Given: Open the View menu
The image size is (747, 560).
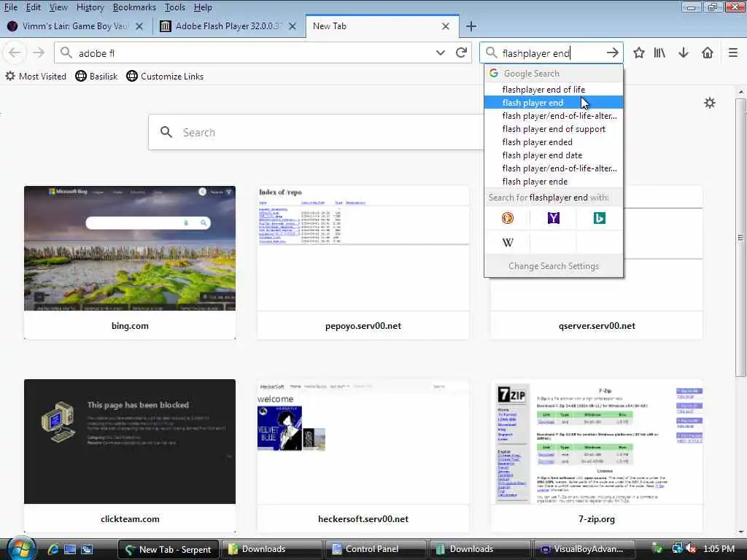Looking at the screenshot, I should [58, 7].
